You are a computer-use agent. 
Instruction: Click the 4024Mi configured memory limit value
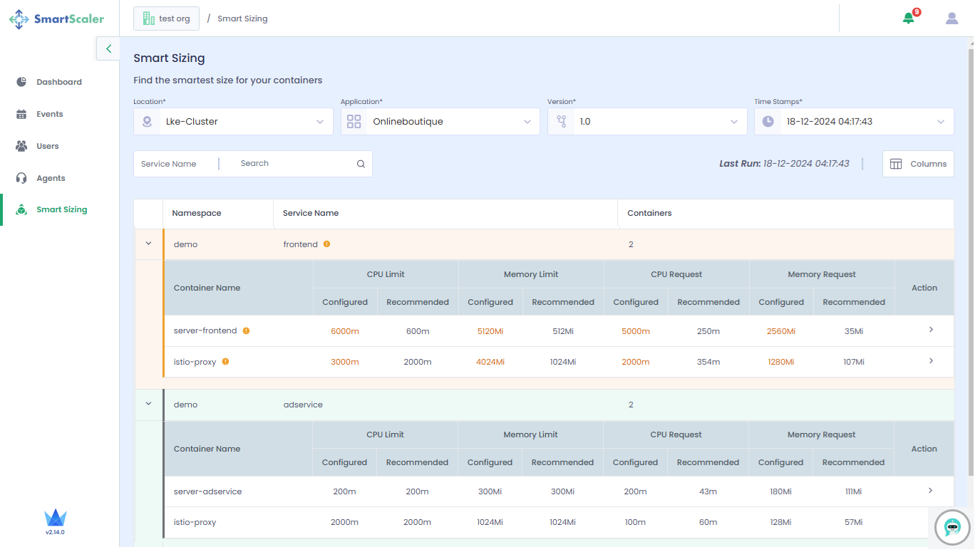490,362
